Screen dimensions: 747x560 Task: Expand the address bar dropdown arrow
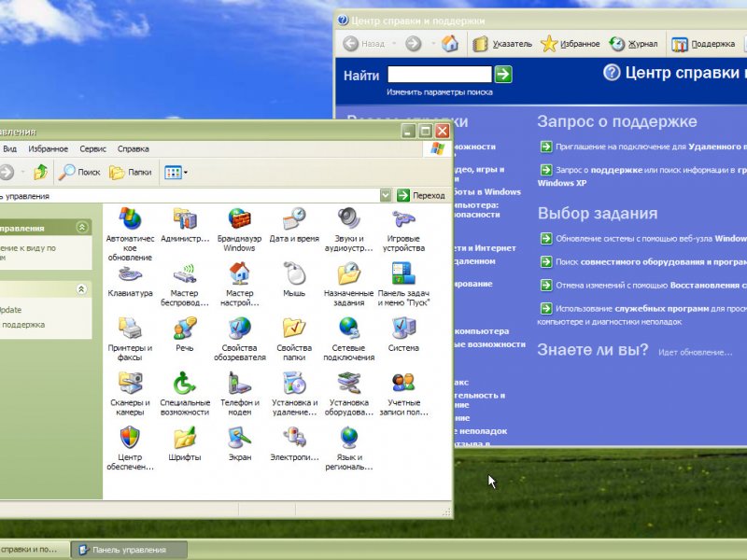coord(386,195)
